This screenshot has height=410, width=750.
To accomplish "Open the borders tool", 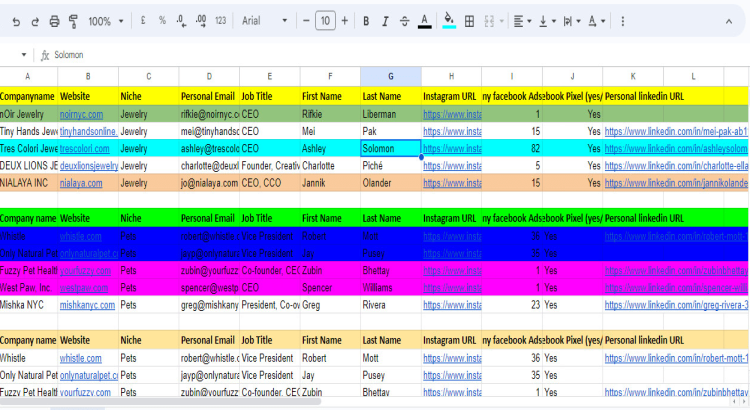I will 470,21.
